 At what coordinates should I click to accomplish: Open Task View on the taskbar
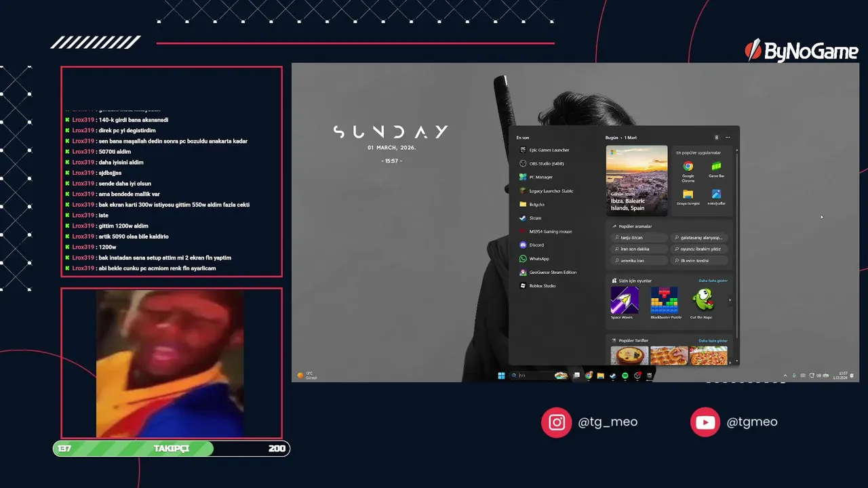pos(576,375)
